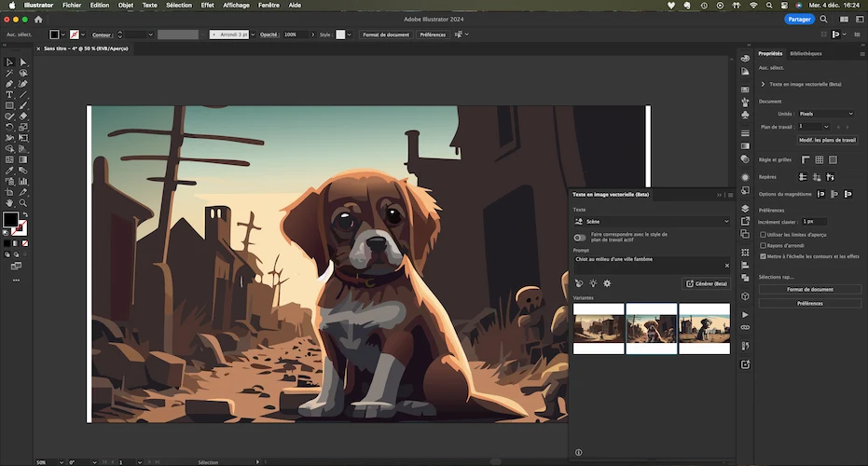The height and width of the screenshot is (466, 868).
Task: Select the Line Segment tool
Action: (x=23, y=95)
